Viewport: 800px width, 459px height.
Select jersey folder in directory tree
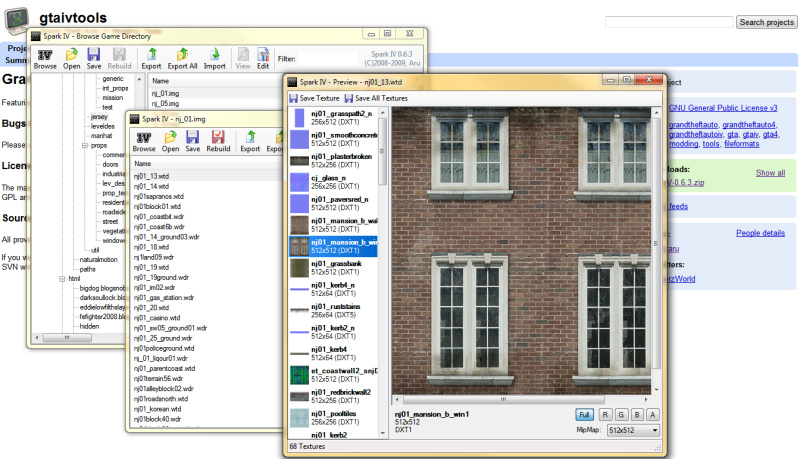tap(99, 117)
